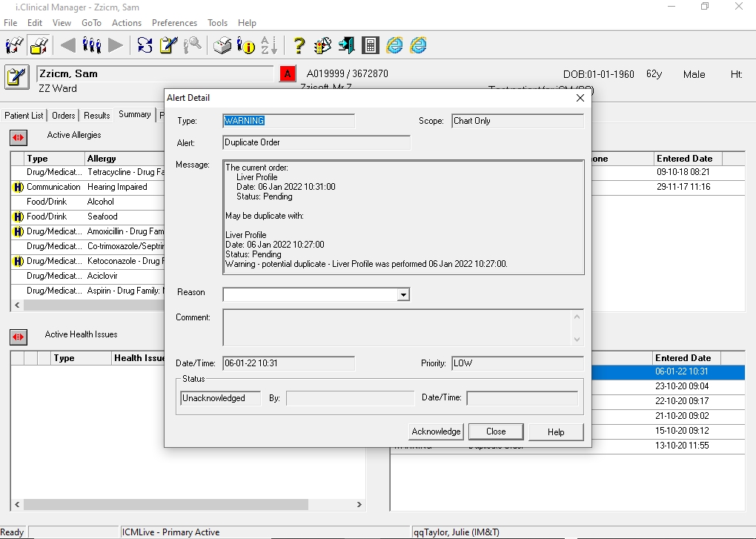Open the first Internet Explorer icon
756x539 pixels.
394,45
